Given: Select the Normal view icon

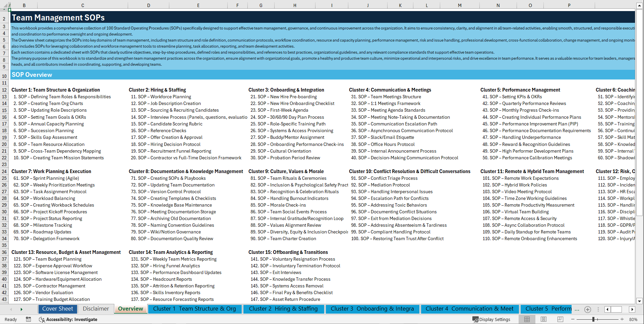Looking at the screenshot, I should click(527, 319).
